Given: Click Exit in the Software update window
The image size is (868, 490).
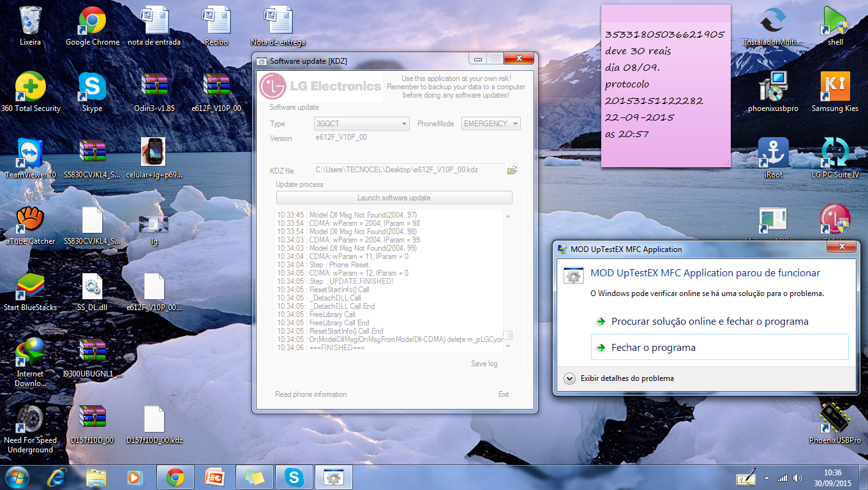Looking at the screenshot, I should 504,394.
